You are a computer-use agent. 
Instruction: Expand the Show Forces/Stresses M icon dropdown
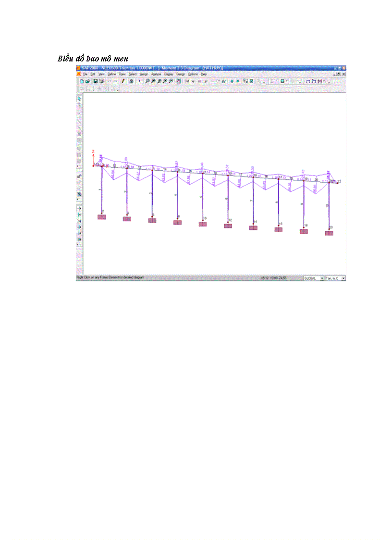pyautogui.click(x=323, y=81)
